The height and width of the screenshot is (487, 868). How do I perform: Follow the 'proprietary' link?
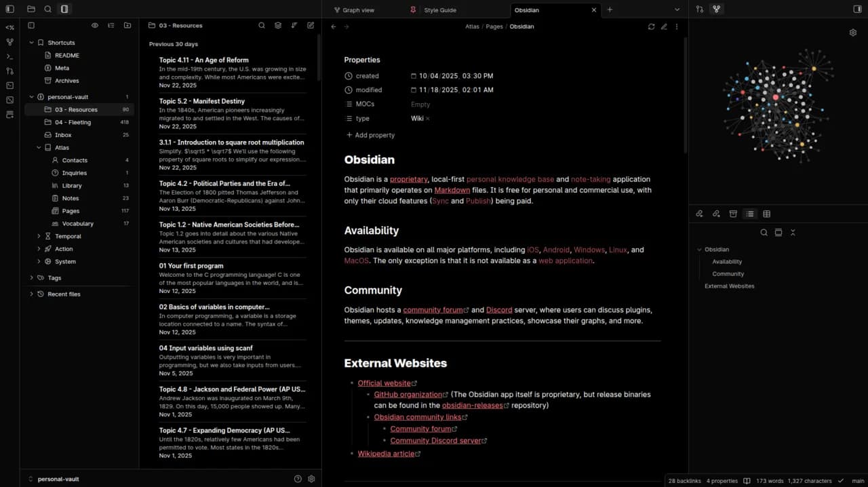tap(409, 179)
